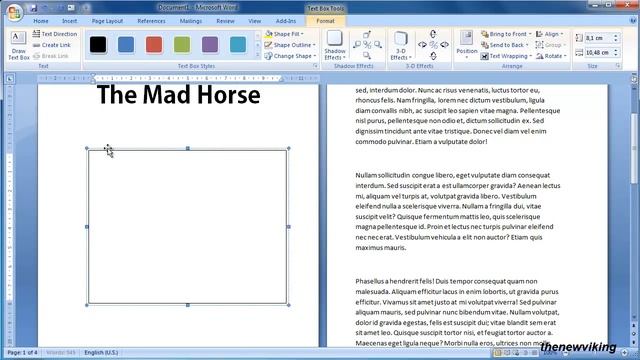Switch to the Home tab

click(x=40, y=21)
